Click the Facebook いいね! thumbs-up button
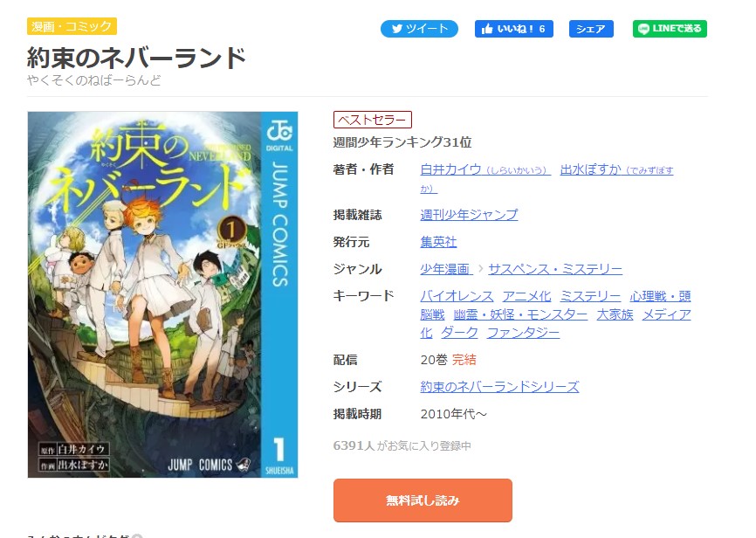Viewport: 756px width, 538px height. (513, 29)
